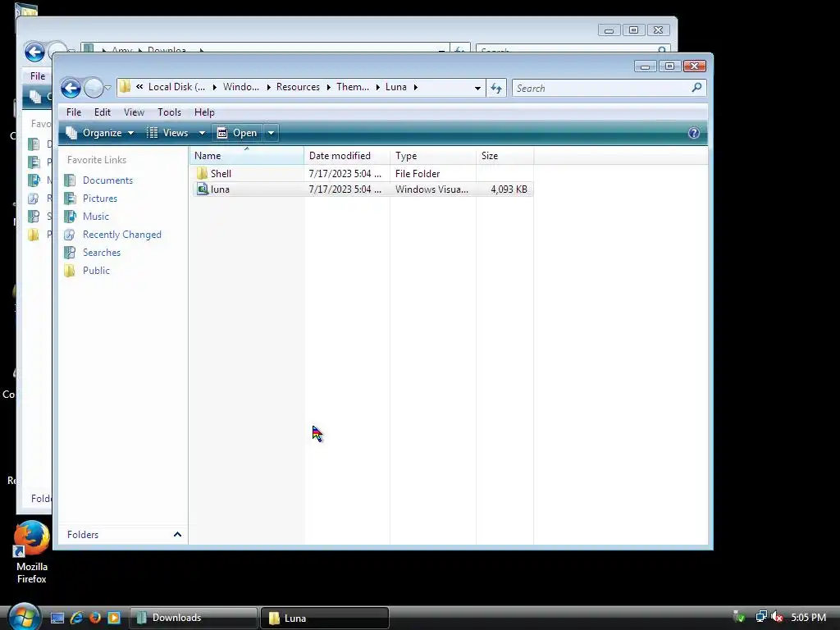Click the blue Help question mark icon
This screenshot has width=840, height=630.
click(x=694, y=133)
